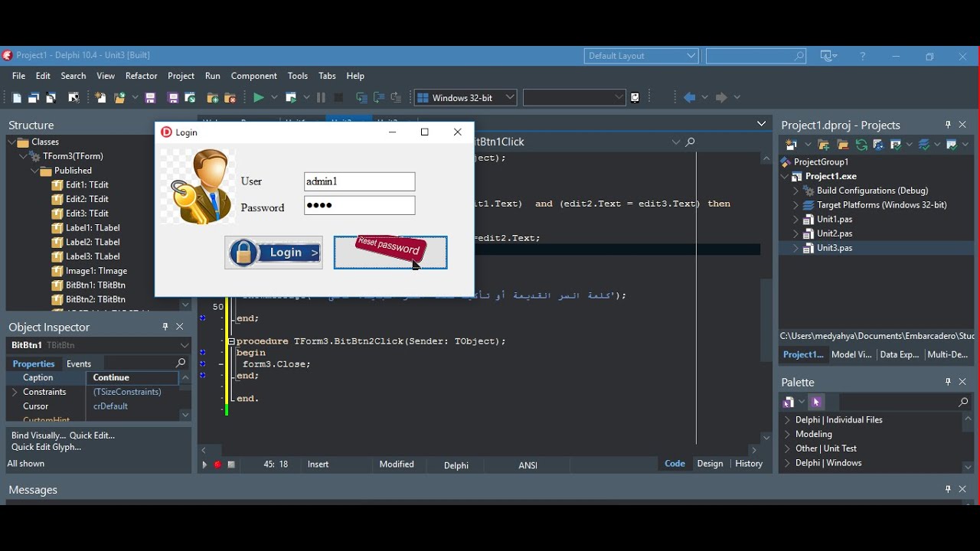Viewport: 980px width, 551px height.
Task: Collapse the Classes node in Structure
Action: coord(11,143)
